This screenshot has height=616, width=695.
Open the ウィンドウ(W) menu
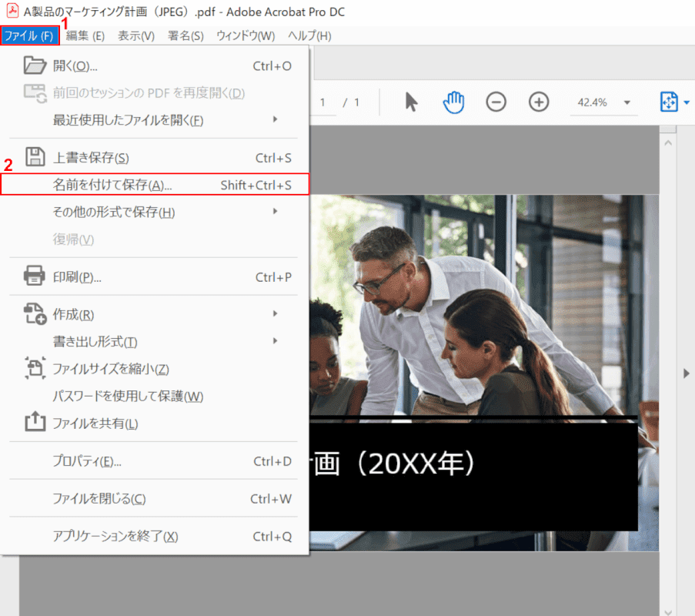pyautogui.click(x=246, y=36)
